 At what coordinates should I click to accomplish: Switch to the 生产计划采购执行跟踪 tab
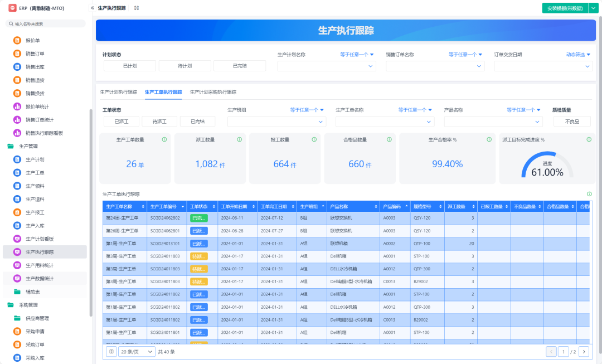[213, 92]
